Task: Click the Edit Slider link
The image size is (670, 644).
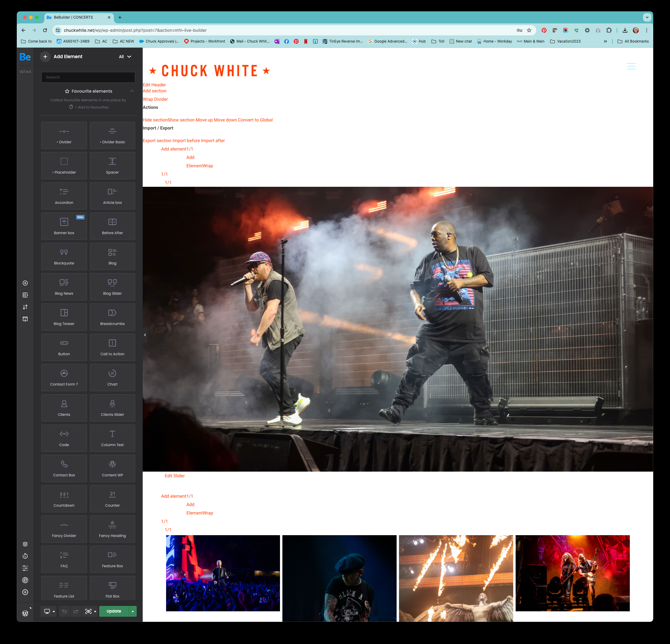Action: (175, 476)
